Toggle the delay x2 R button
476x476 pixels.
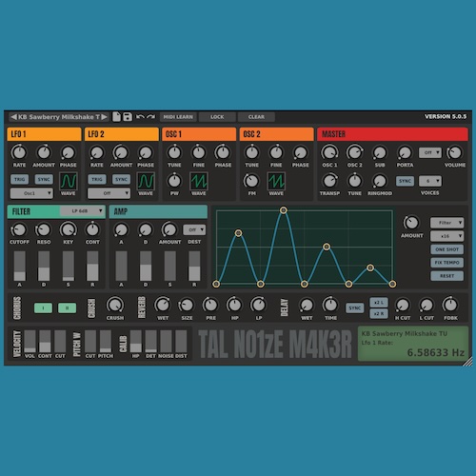tap(379, 313)
